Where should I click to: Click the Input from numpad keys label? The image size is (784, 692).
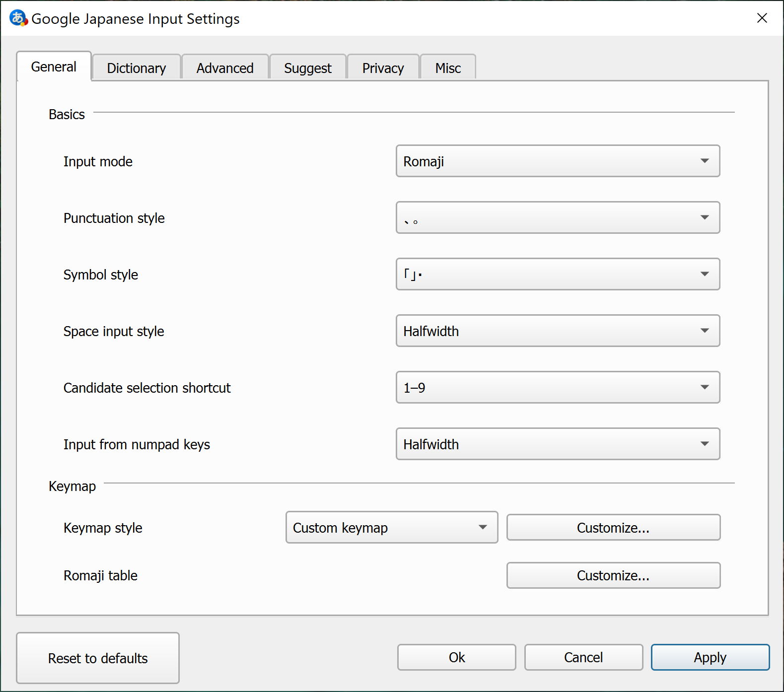pyautogui.click(x=137, y=445)
